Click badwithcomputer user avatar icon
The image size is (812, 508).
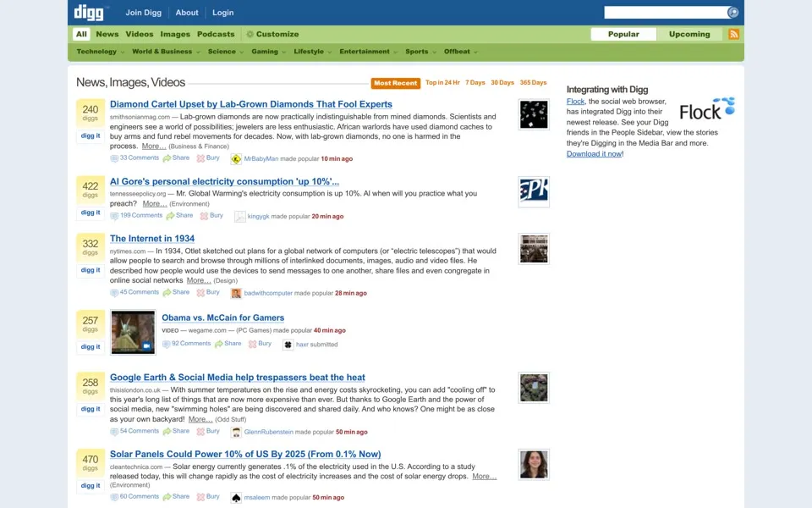click(x=236, y=294)
